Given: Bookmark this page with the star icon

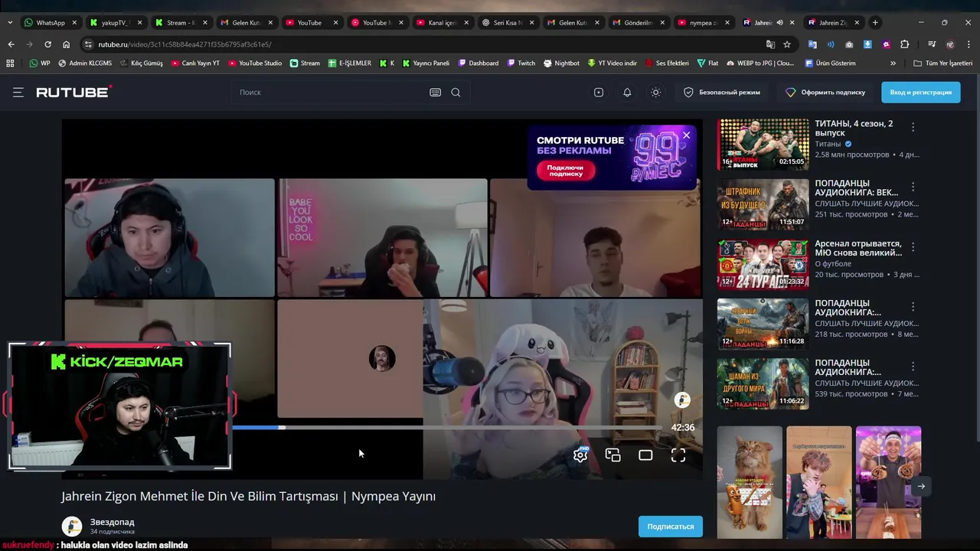Looking at the screenshot, I should pos(787,44).
